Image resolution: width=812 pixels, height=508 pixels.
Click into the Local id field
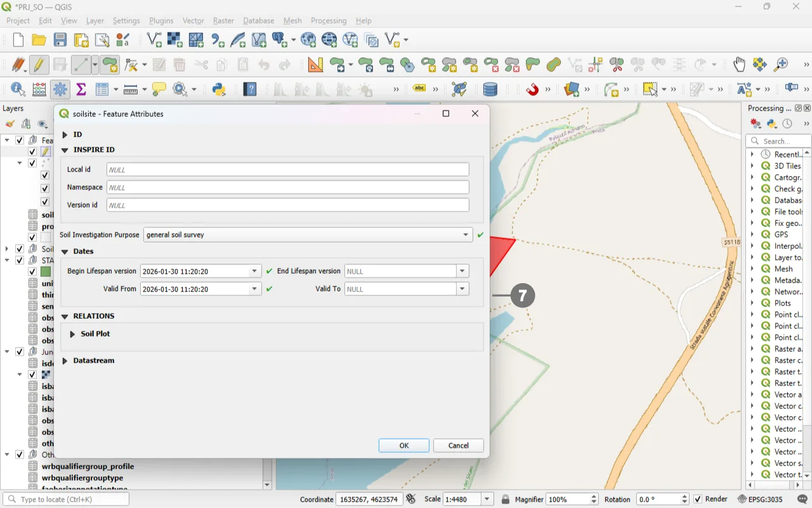(287, 170)
